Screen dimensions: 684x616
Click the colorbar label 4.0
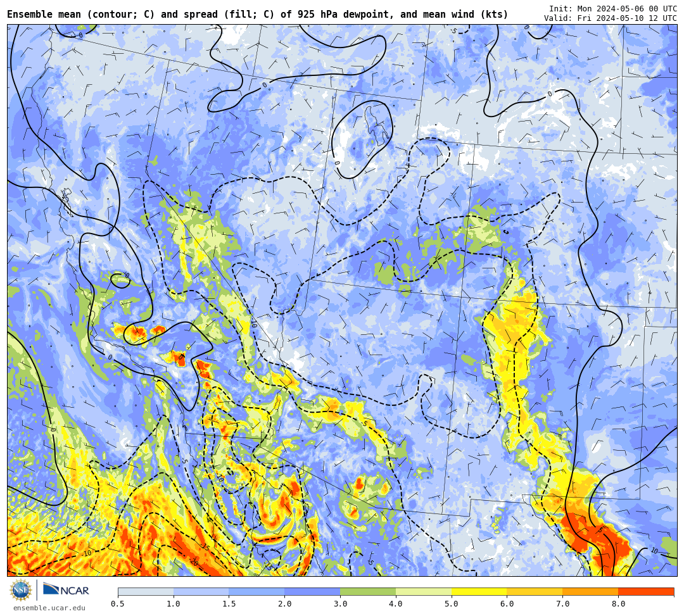click(x=396, y=604)
